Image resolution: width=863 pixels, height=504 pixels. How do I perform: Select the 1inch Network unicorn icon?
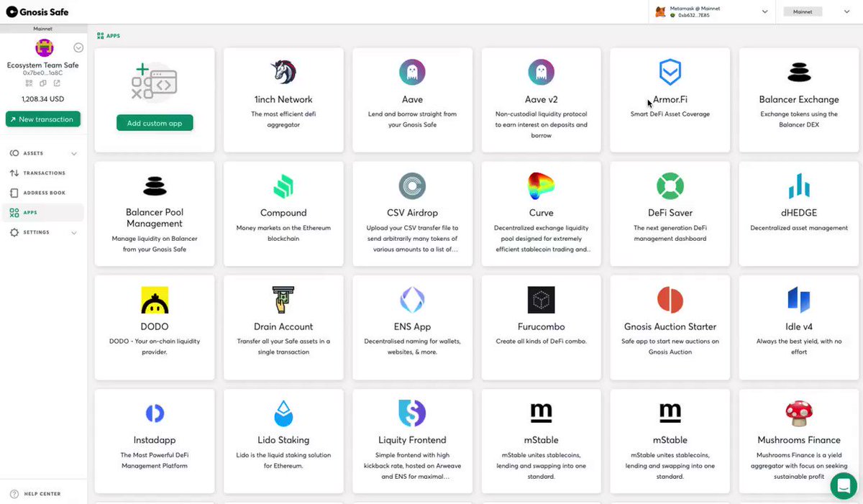point(283,72)
